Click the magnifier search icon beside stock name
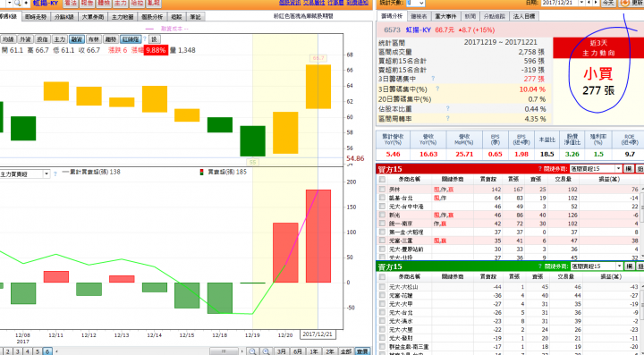The height and width of the screenshot is (355, 644). pyautogui.click(x=17, y=4)
